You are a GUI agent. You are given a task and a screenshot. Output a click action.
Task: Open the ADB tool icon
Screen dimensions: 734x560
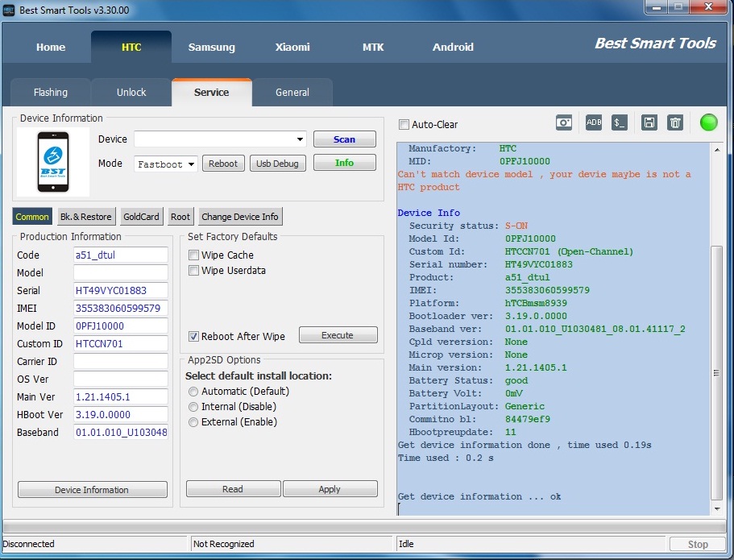(594, 122)
